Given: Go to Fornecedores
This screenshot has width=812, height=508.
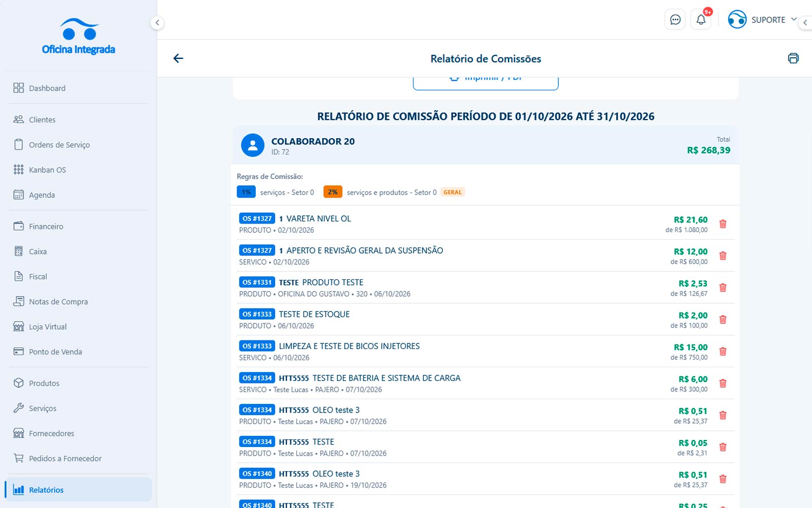Looking at the screenshot, I should [78, 433].
